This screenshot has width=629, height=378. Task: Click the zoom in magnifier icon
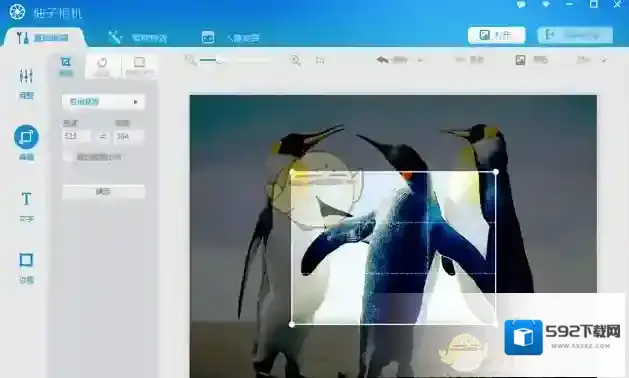(296, 60)
